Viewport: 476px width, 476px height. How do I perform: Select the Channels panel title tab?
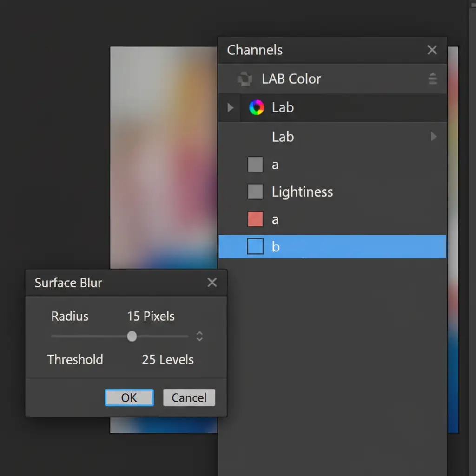click(x=255, y=50)
